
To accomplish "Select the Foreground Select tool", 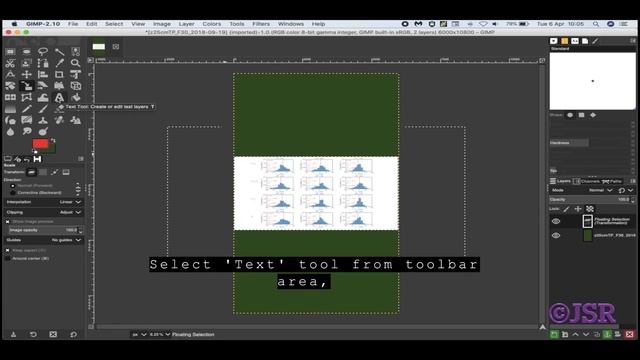I will [x=27, y=63].
